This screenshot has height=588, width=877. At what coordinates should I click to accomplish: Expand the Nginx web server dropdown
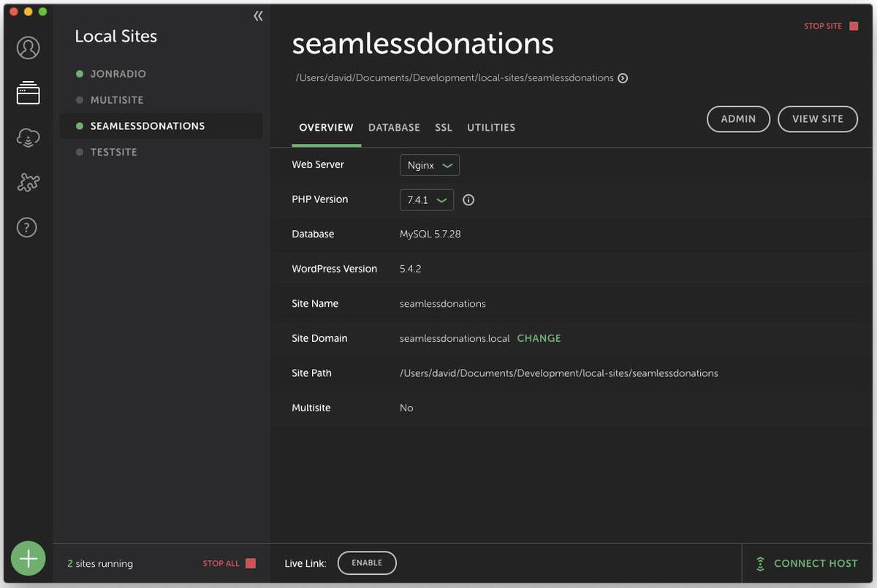click(430, 165)
